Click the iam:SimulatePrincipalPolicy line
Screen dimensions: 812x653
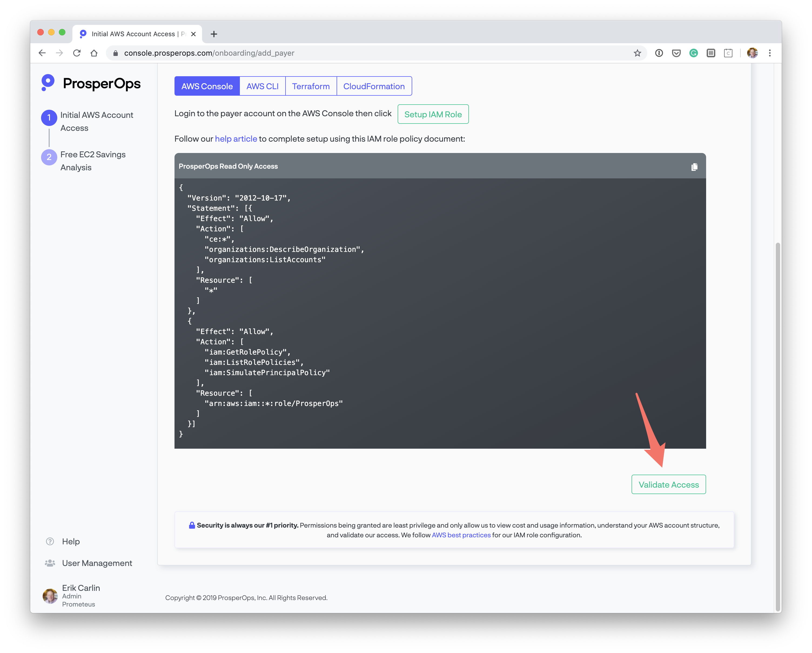coord(267,373)
